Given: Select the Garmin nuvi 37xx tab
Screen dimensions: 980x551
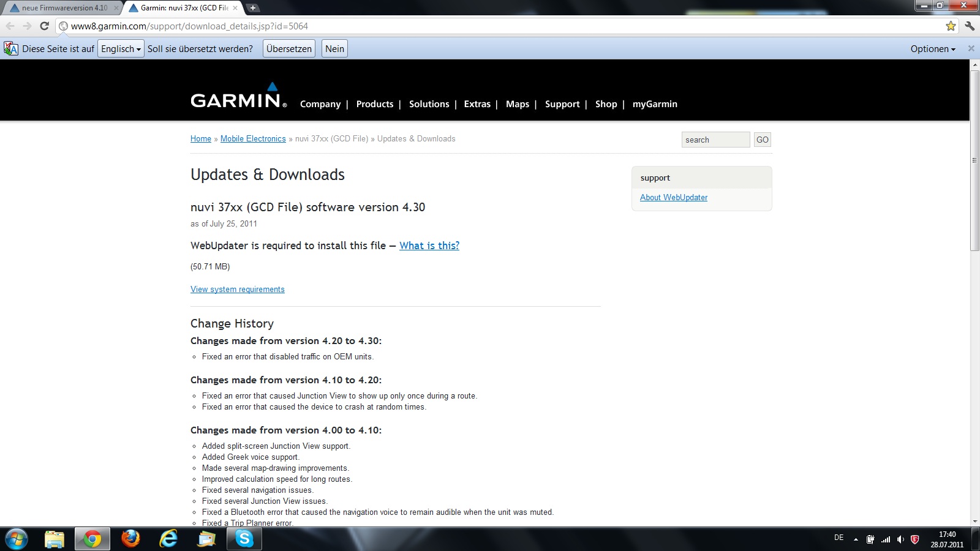Looking at the screenshot, I should point(184,8).
